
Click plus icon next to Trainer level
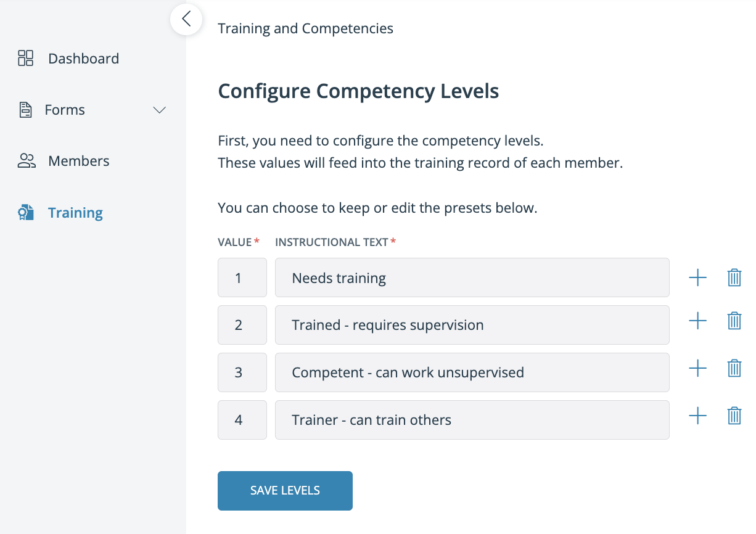(x=697, y=416)
